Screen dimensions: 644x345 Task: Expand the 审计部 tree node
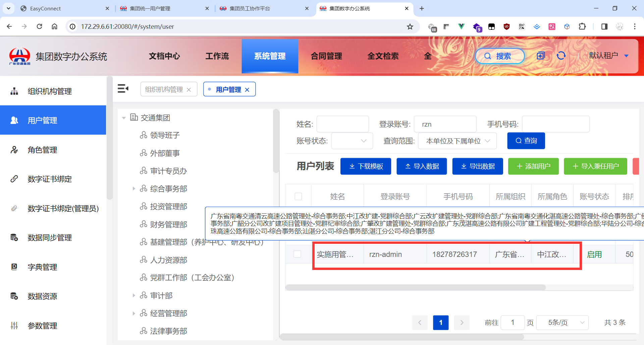click(134, 295)
